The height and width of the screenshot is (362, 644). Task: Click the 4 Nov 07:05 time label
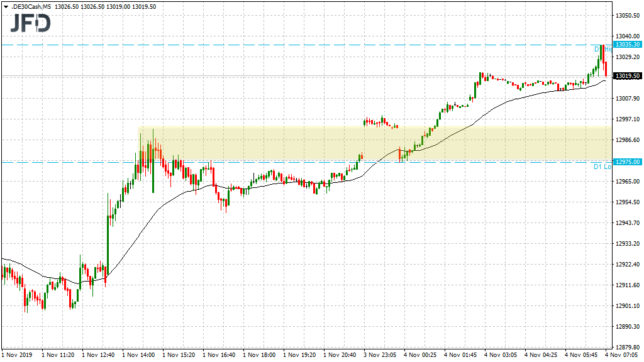point(621,354)
